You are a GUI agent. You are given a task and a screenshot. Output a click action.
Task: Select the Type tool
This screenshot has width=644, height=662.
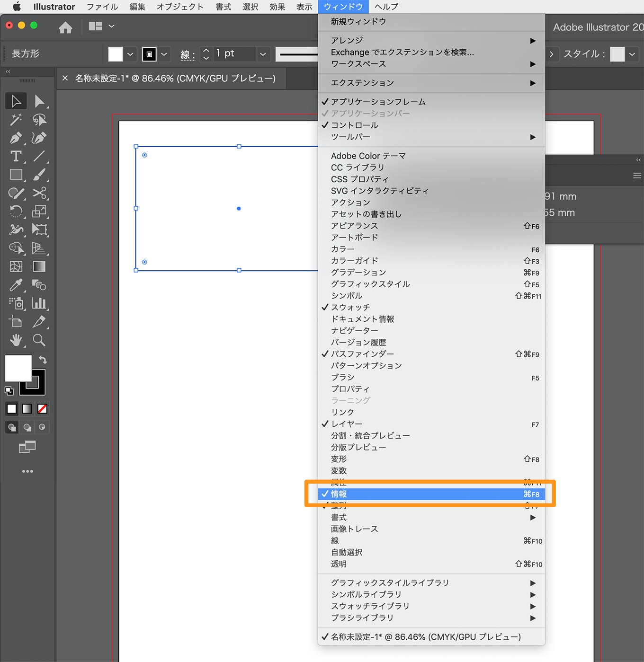click(16, 156)
